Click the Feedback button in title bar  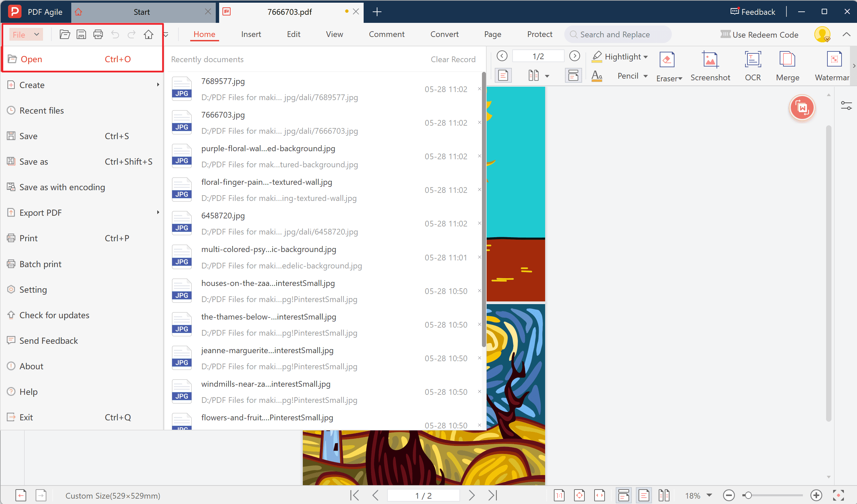point(752,11)
